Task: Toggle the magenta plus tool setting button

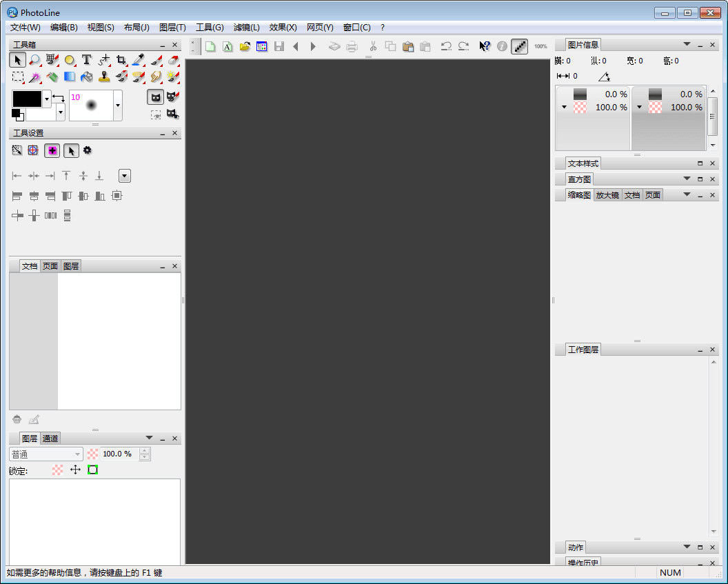Action: 52,150
